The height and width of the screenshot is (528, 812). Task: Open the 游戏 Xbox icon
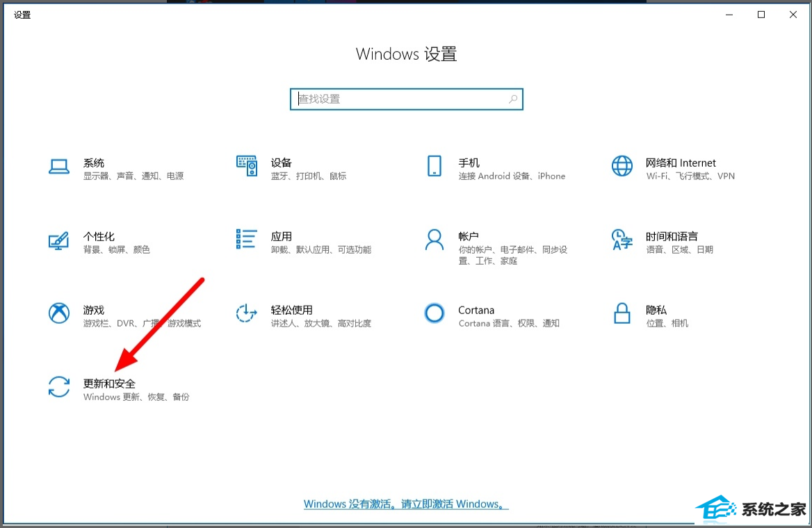pos(59,314)
